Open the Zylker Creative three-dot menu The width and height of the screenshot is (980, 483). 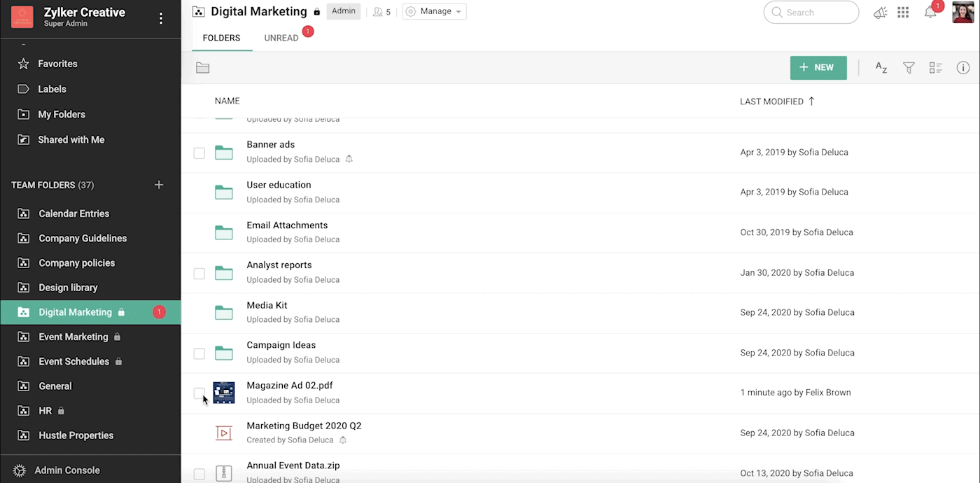pos(161,18)
